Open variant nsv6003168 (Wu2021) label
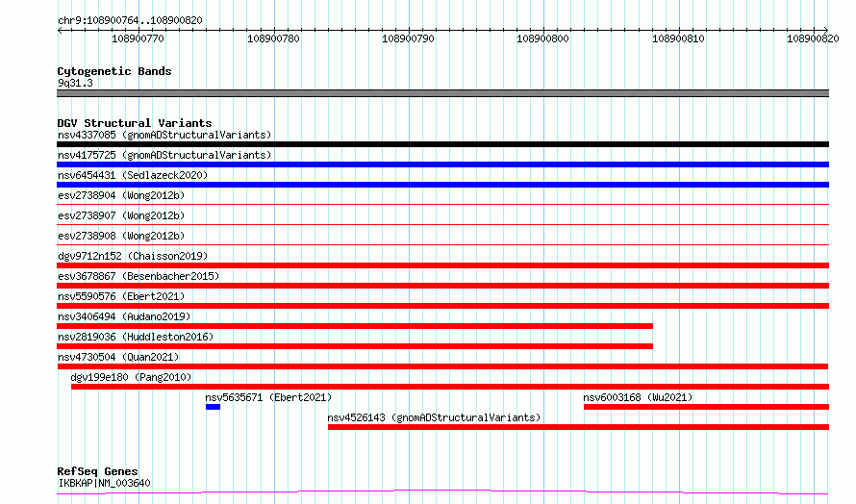 (638, 397)
